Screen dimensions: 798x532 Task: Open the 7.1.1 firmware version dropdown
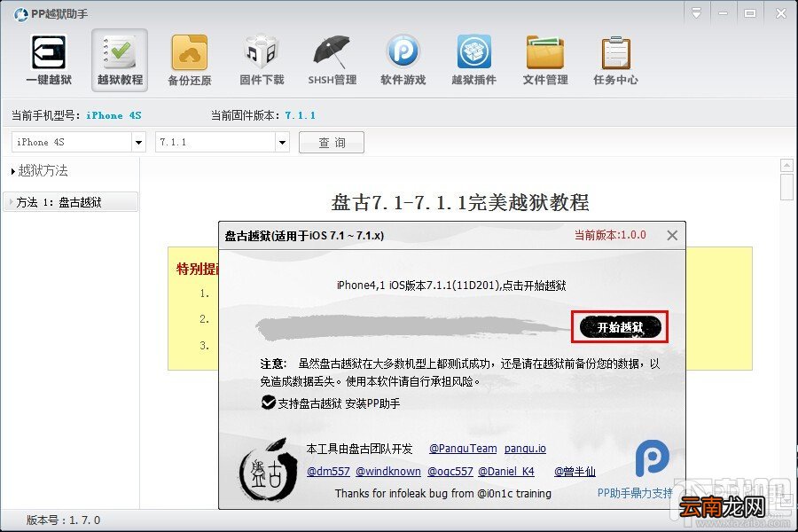(282, 142)
